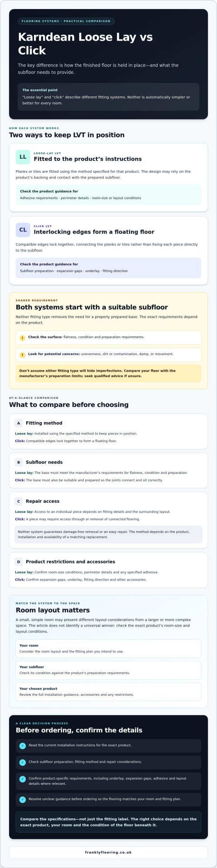Image resolution: width=217 pixels, height=868 pixels.
Task: Click the C badge next to Repair access
Action: click(x=19, y=501)
